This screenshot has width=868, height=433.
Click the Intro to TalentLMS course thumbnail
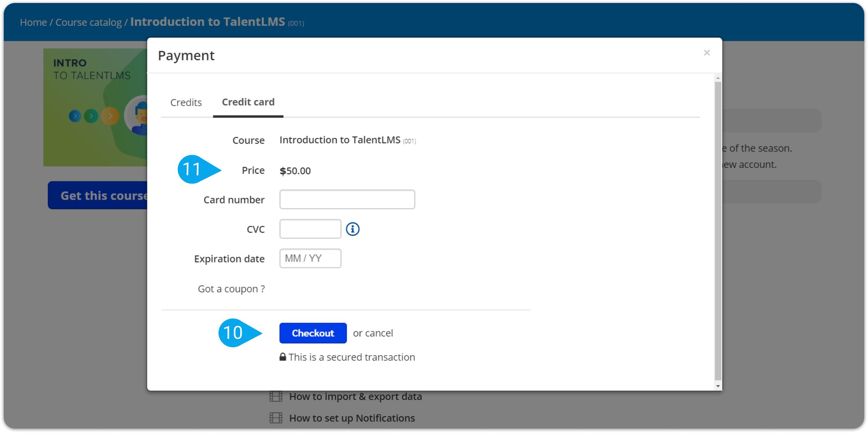coord(95,107)
